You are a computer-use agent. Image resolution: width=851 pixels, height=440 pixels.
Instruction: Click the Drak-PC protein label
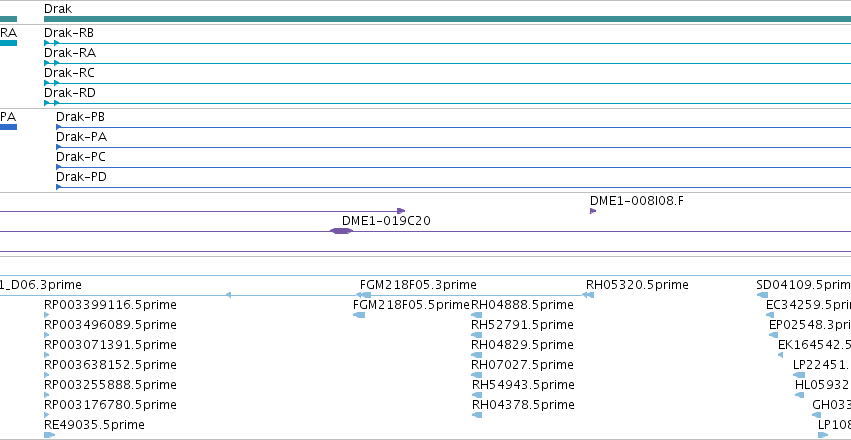click(x=81, y=157)
